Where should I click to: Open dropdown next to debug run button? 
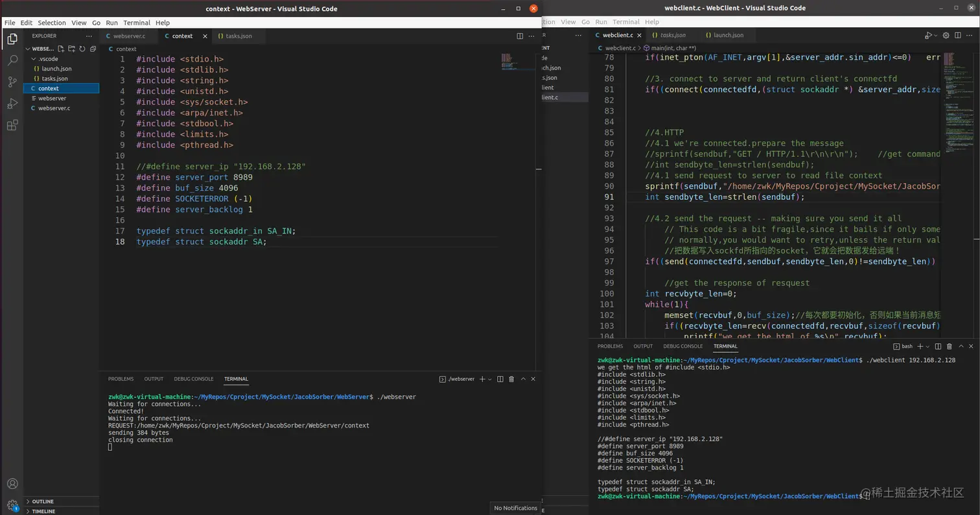pos(935,35)
